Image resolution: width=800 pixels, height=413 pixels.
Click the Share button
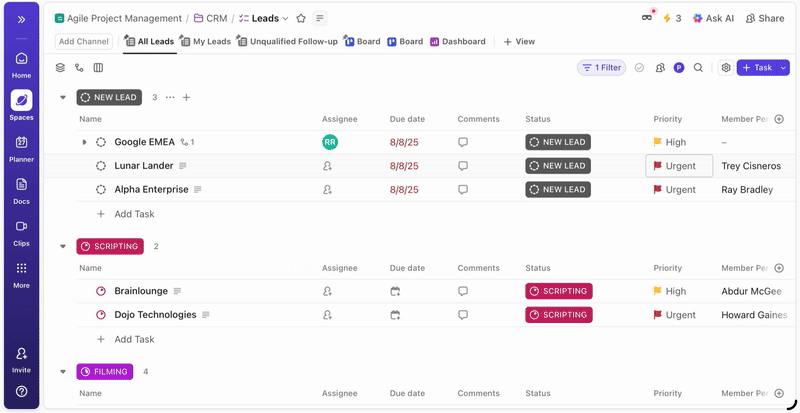[x=765, y=18]
